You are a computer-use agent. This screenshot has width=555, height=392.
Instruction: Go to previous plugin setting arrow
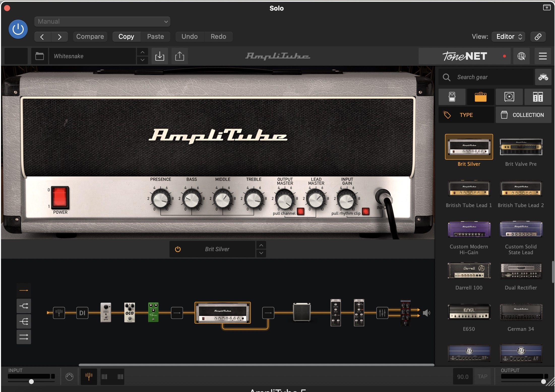[x=42, y=37]
